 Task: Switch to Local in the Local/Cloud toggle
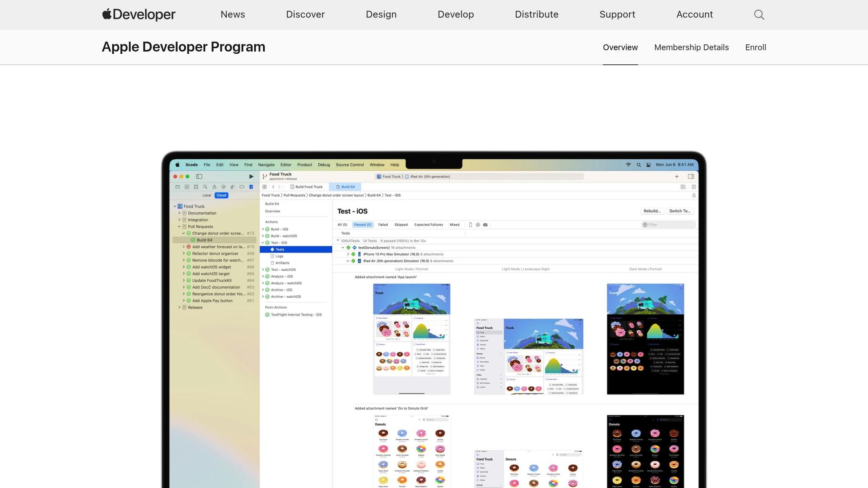(207, 195)
